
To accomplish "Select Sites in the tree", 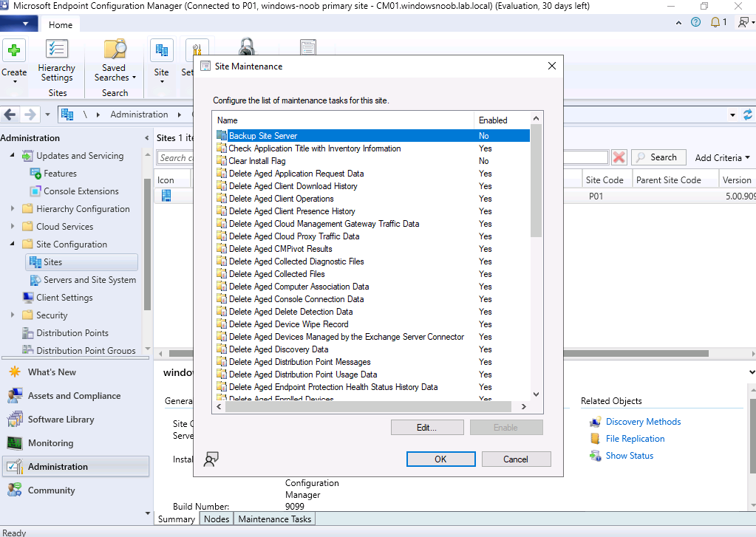I will click(81, 261).
